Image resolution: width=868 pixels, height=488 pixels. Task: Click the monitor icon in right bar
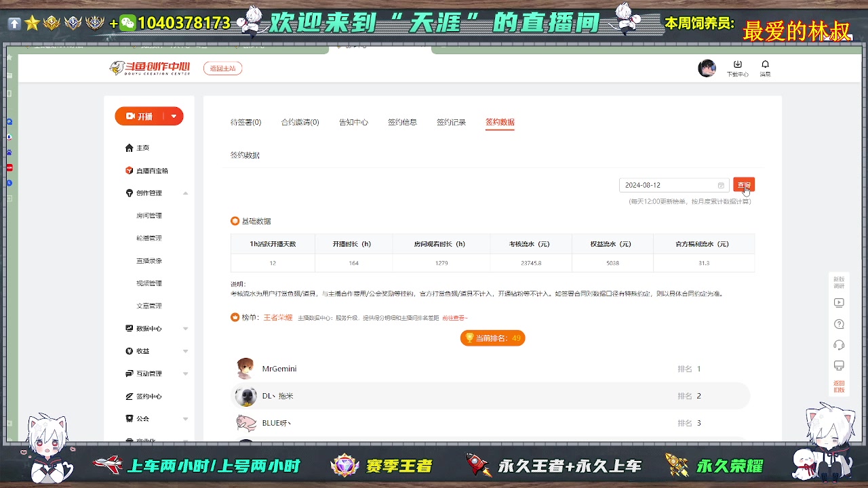coord(839,366)
